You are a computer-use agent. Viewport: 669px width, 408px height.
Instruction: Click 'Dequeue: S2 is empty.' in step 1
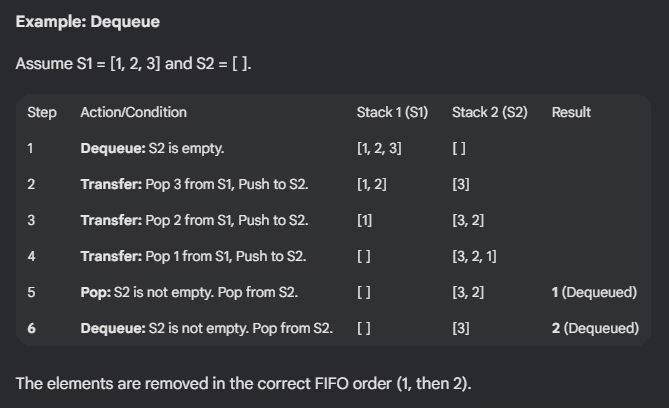tap(152, 148)
